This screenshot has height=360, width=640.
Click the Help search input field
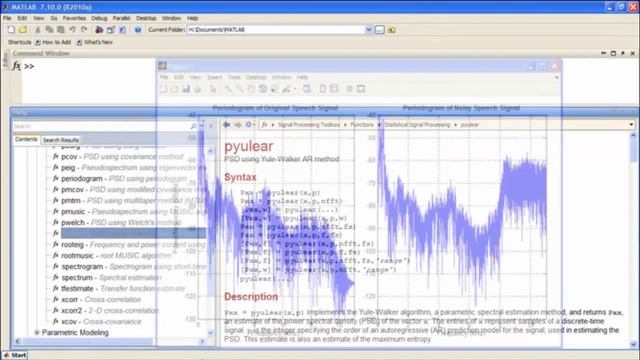tap(101, 126)
